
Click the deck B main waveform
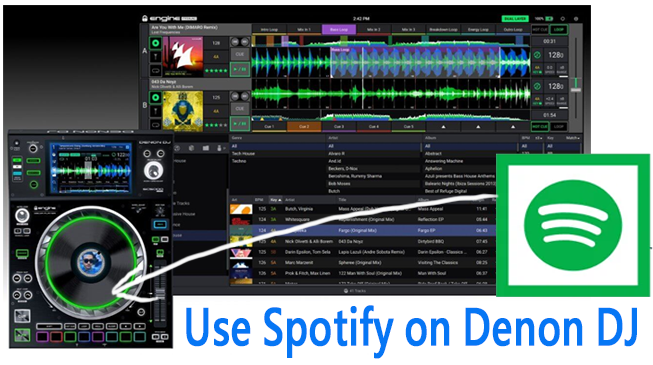391,94
